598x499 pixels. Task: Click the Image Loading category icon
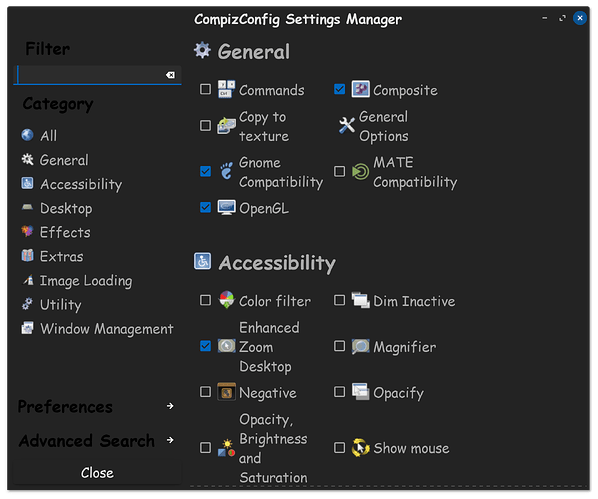(27, 280)
